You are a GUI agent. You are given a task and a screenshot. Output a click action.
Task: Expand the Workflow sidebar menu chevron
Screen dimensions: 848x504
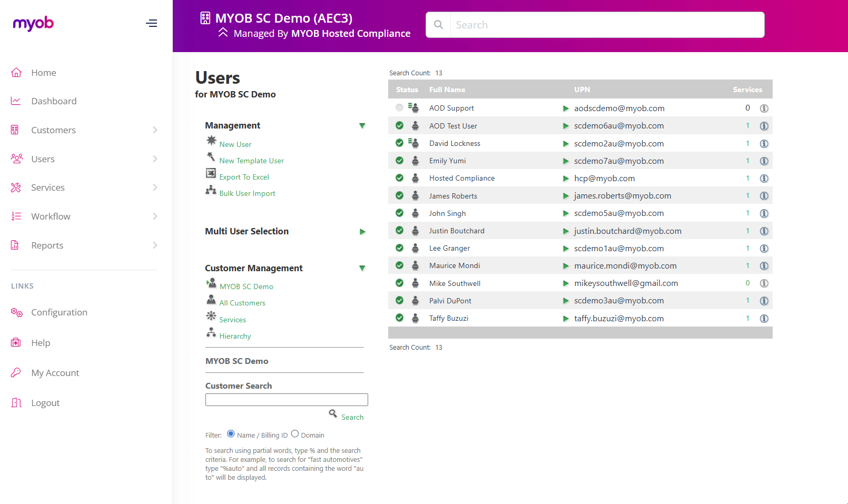155,216
